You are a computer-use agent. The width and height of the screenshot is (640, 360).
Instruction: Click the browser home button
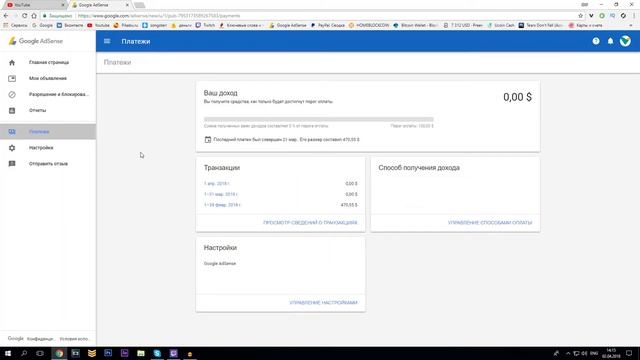click(34, 16)
